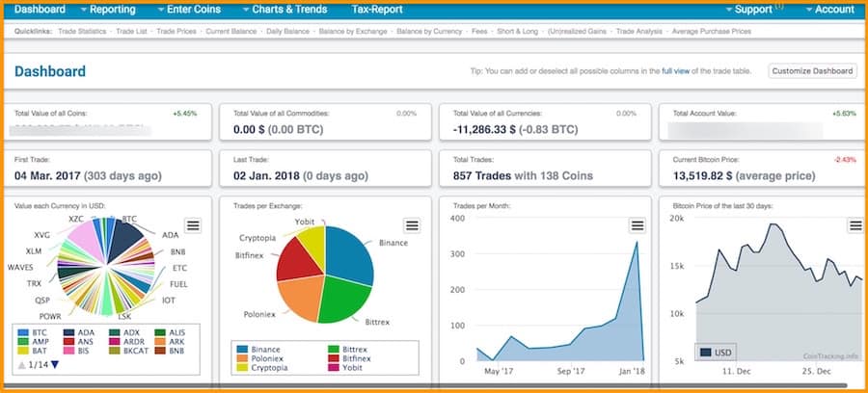This screenshot has width=868, height=393.
Task: Toggle ADA in the currency legend
Action: 79,332
